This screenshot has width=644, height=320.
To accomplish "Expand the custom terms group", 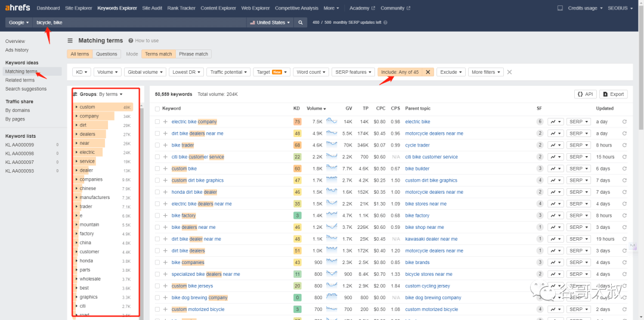I will (77, 107).
